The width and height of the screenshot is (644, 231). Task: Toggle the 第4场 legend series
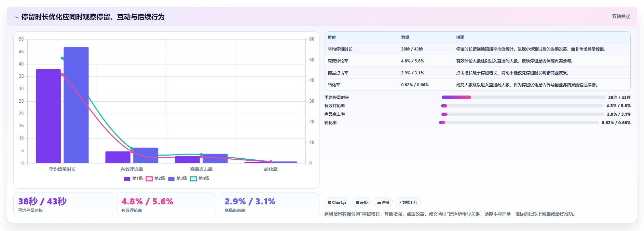click(200, 178)
